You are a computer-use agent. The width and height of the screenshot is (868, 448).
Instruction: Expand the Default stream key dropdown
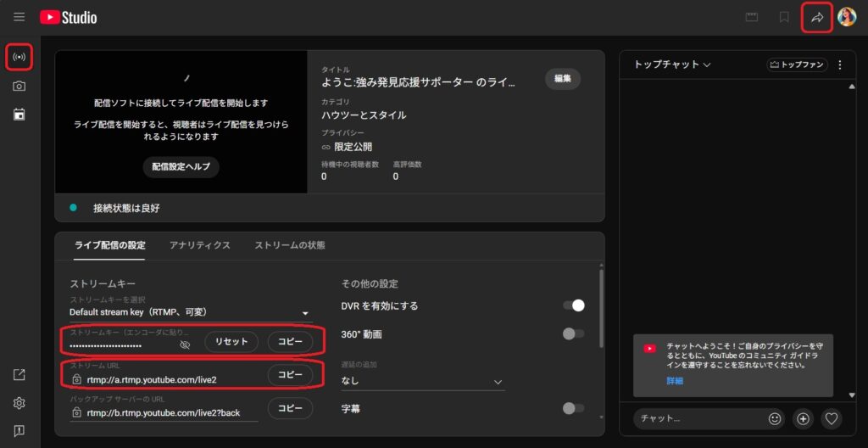coord(189,312)
